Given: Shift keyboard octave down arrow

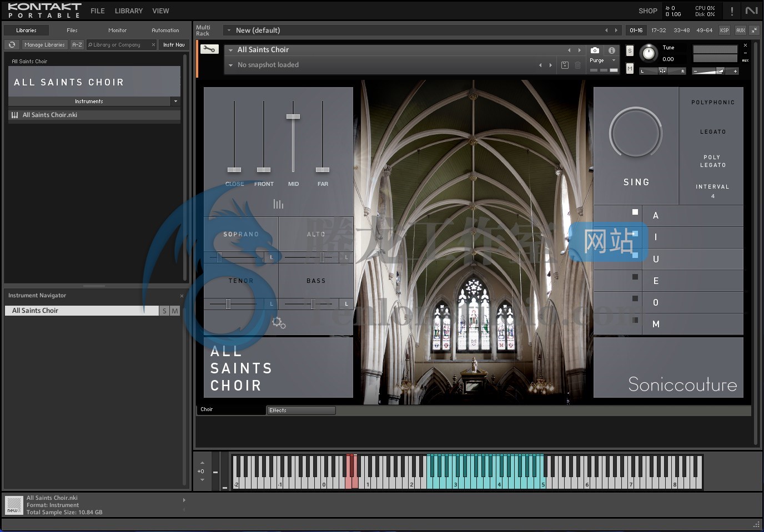Looking at the screenshot, I should pyautogui.click(x=202, y=480).
